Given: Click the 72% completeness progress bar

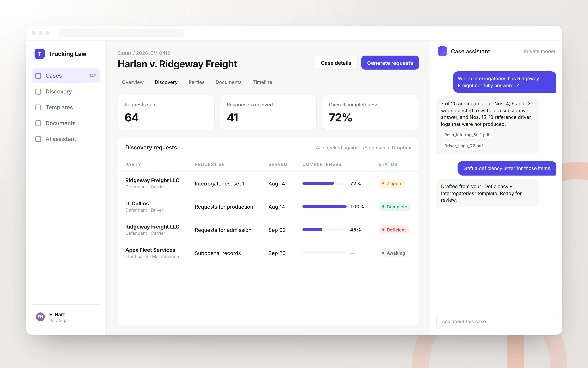Looking at the screenshot, I should [324, 183].
